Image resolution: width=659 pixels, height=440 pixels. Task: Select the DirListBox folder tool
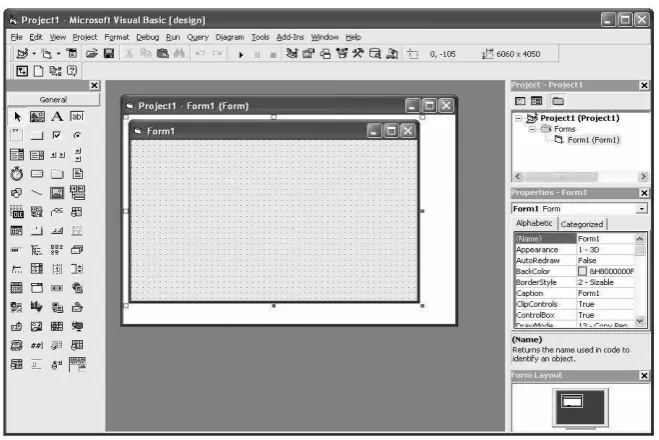tap(57, 174)
